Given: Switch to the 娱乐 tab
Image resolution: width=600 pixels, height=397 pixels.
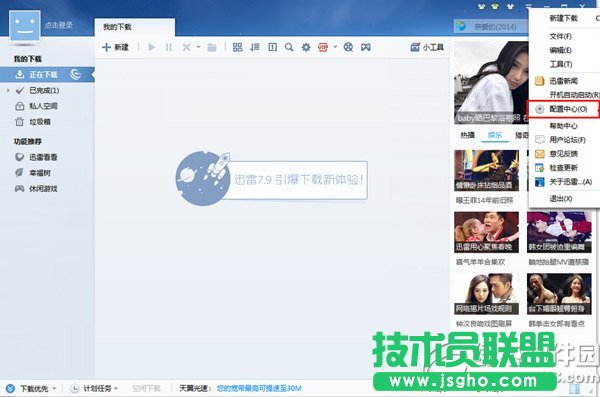Looking at the screenshot, I should (495, 135).
